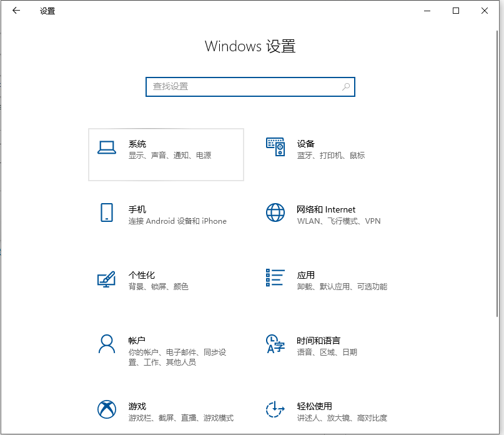This screenshot has height=435, width=504.
Task: Click the search magnifier in search box
Action: pos(345,87)
